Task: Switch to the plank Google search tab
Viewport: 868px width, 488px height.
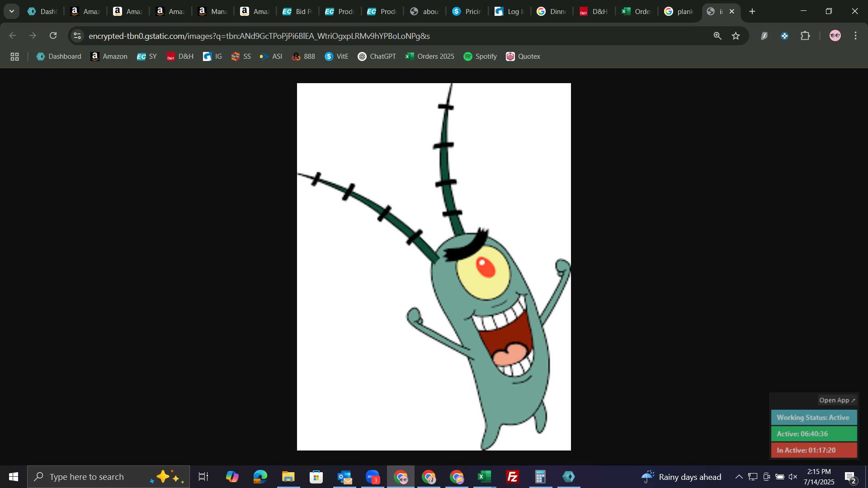Action: [x=679, y=11]
